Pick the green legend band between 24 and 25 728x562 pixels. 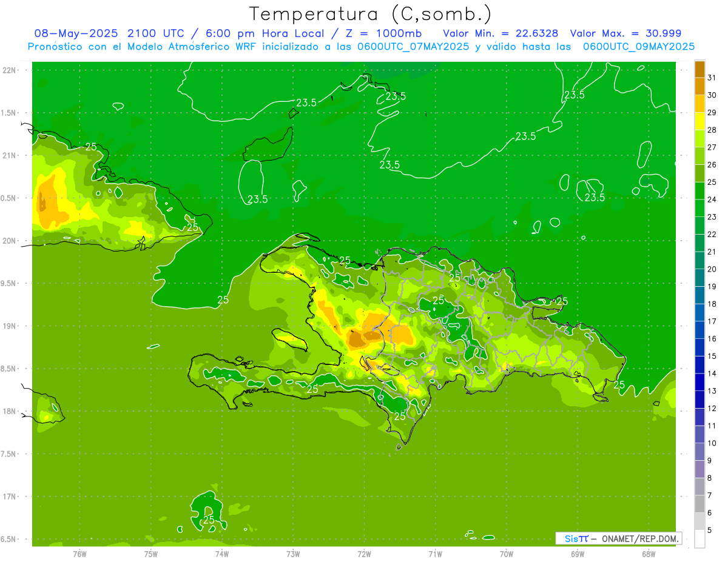[x=699, y=191]
